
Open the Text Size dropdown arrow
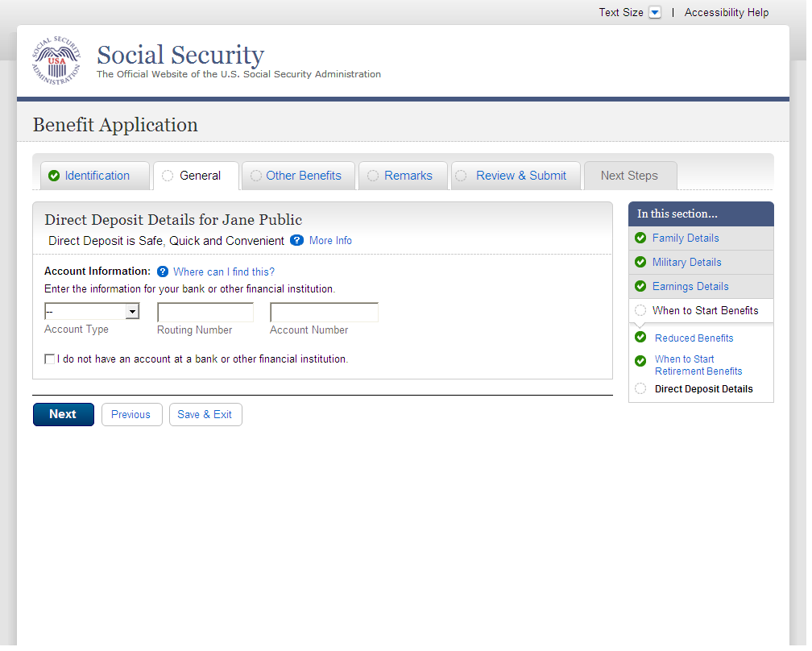click(x=655, y=13)
